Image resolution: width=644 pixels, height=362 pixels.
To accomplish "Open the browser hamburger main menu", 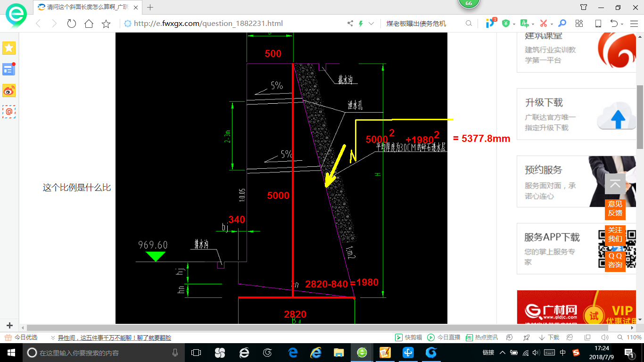I will pos(634,23).
